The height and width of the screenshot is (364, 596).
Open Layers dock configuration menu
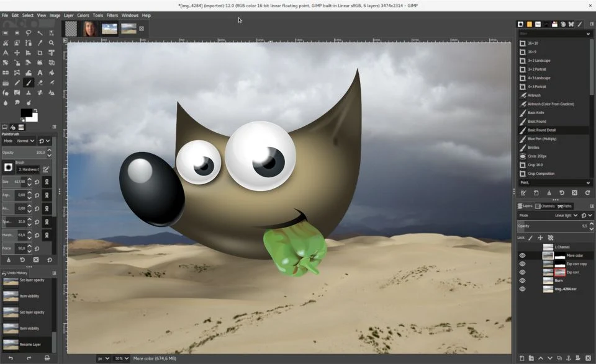[592, 206]
